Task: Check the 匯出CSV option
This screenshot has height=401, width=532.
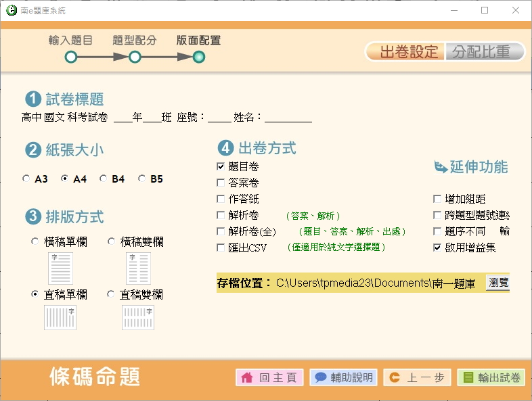Action: [221, 248]
